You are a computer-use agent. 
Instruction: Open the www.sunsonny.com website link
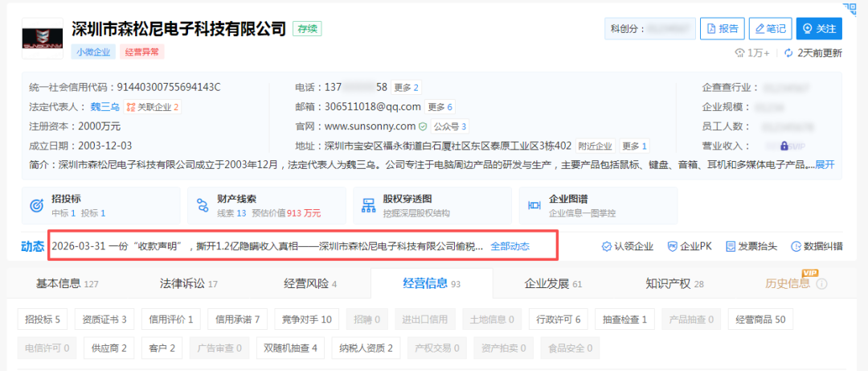click(x=370, y=126)
